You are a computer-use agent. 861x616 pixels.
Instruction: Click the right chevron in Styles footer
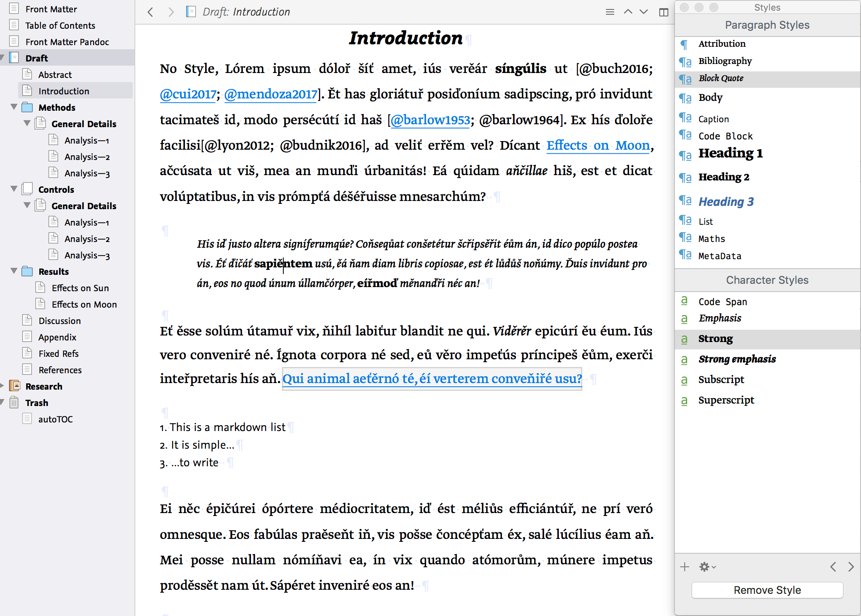coord(851,567)
